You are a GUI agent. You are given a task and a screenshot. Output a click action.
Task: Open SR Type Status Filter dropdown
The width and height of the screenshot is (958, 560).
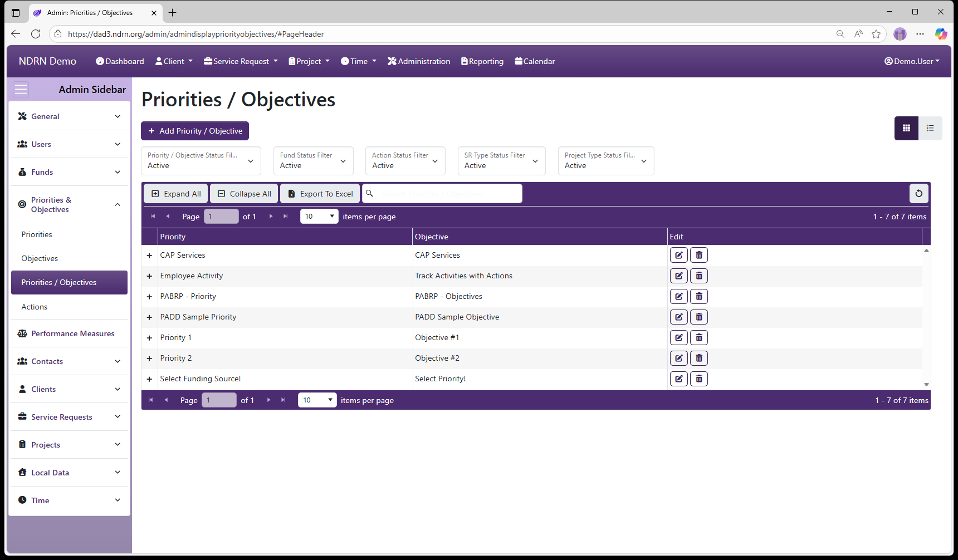(502, 161)
